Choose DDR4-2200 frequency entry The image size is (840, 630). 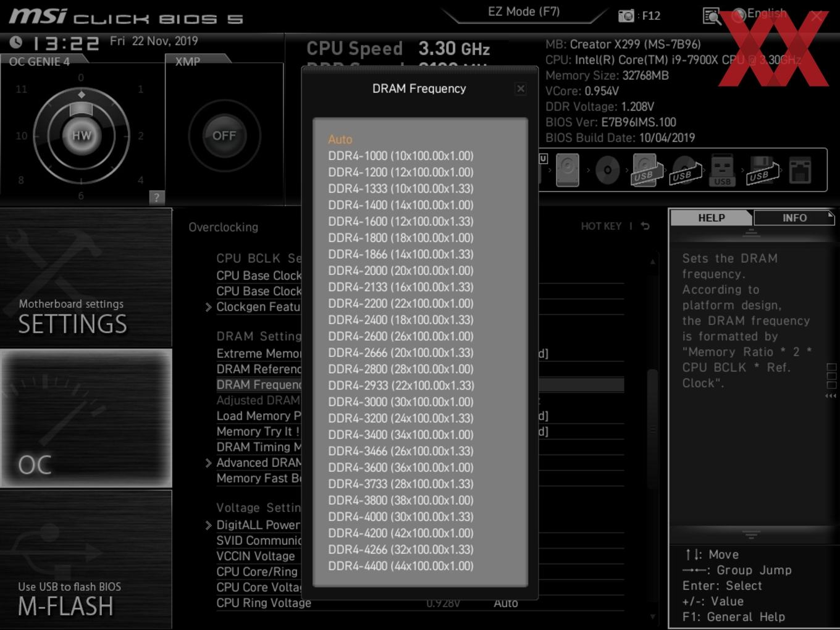pos(401,303)
